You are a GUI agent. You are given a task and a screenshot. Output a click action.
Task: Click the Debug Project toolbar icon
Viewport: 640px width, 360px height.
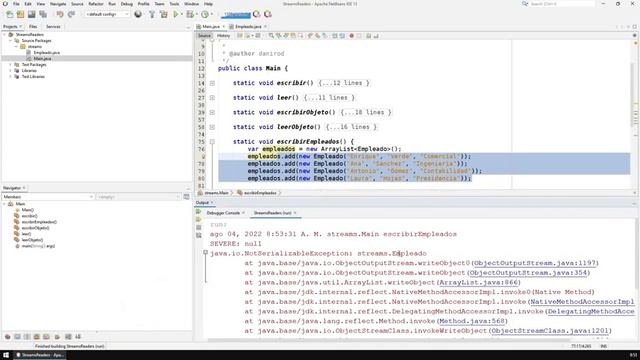pos(190,14)
